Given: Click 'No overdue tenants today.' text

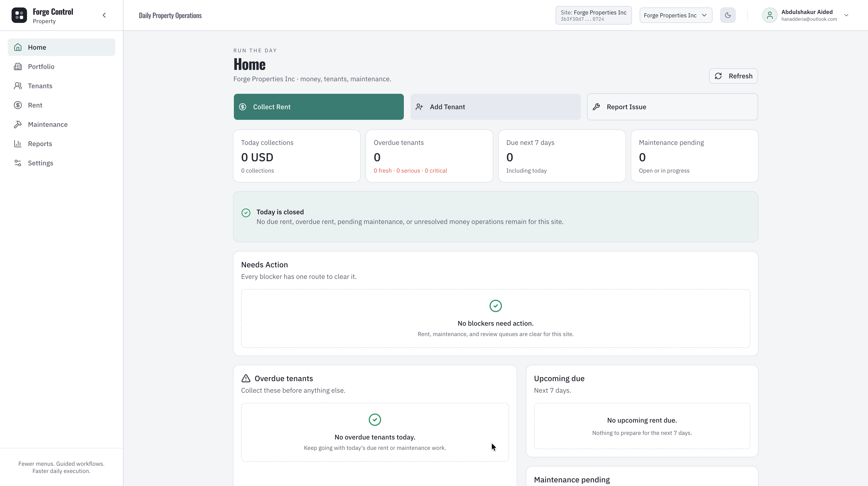Looking at the screenshot, I should pyautogui.click(x=375, y=438).
